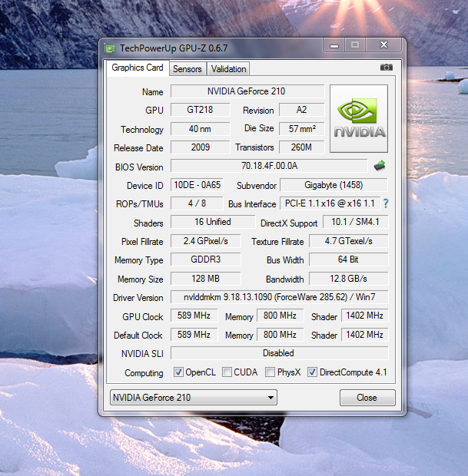Image resolution: width=468 pixels, height=476 pixels.
Task: Click the Default Clock value 589 MHz
Action: [x=194, y=335]
